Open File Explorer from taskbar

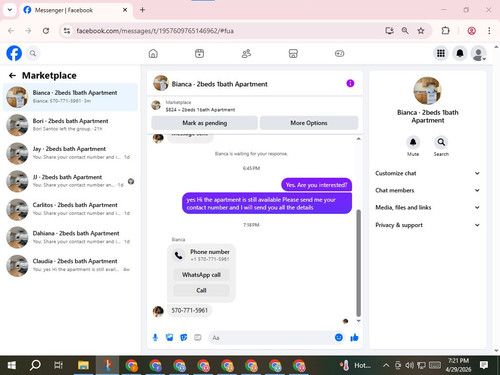point(83,365)
